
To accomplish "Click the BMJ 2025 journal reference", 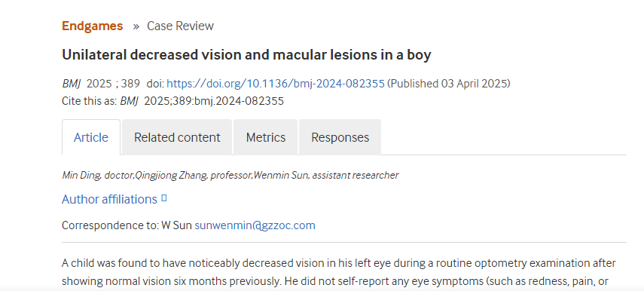I will 101,84.
